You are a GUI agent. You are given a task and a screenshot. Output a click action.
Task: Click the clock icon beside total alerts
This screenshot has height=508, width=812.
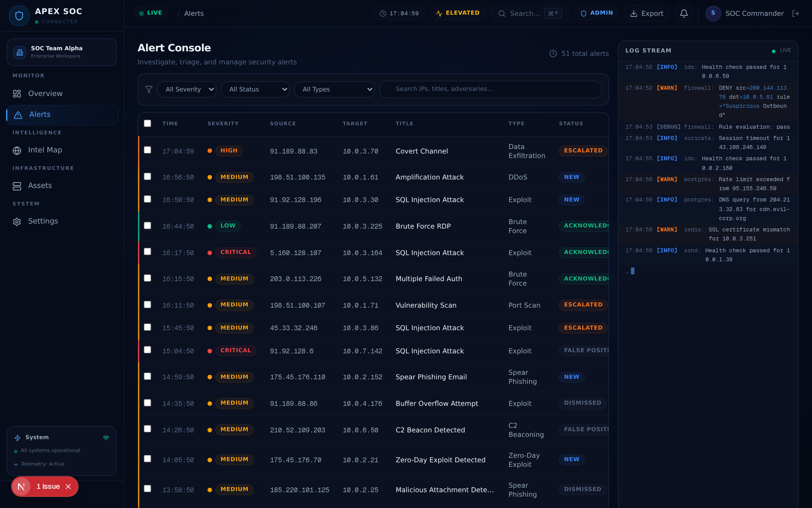(x=553, y=54)
